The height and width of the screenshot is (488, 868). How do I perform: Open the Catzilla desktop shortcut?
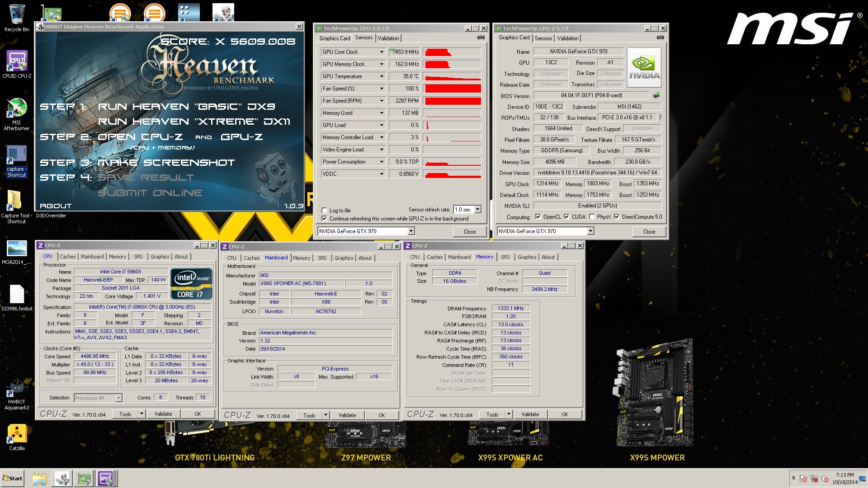tap(17, 437)
